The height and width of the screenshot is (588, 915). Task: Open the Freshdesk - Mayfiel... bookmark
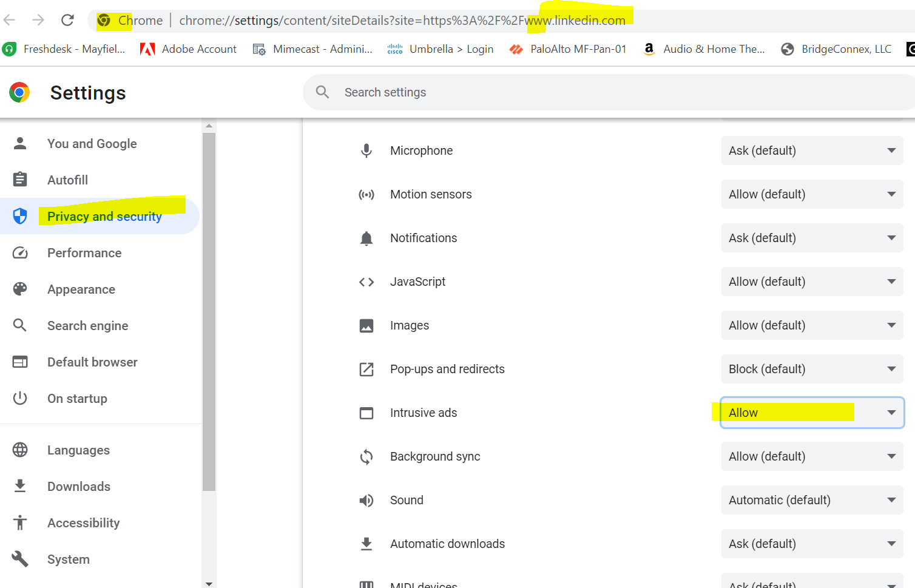click(x=64, y=49)
